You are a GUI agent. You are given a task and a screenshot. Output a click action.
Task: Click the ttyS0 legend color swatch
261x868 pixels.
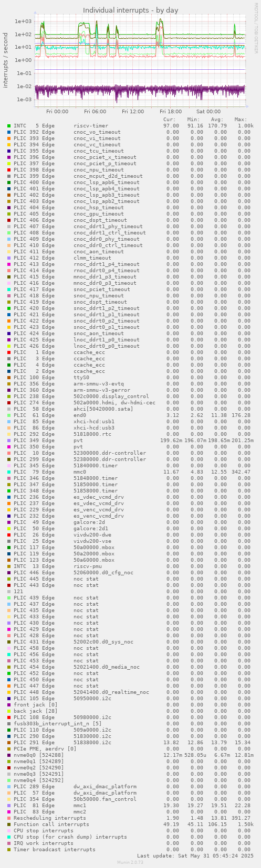tap(9, 378)
